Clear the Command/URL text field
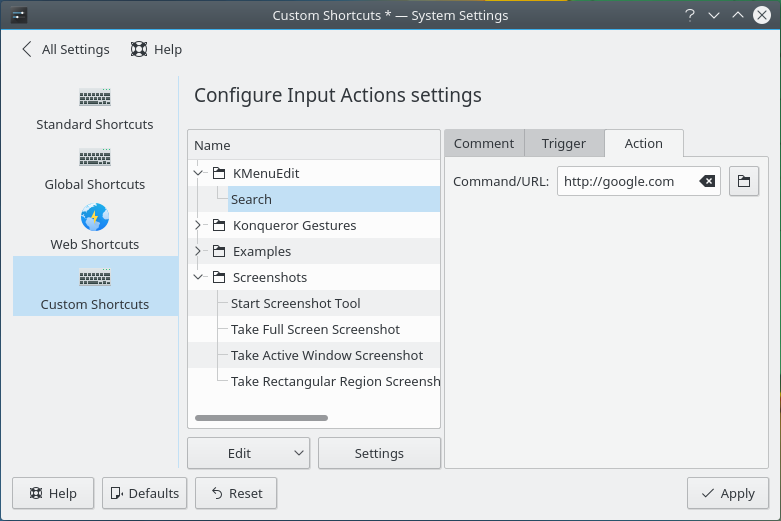Image resolution: width=781 pixels, height=521 pixels. pos(707,181)
